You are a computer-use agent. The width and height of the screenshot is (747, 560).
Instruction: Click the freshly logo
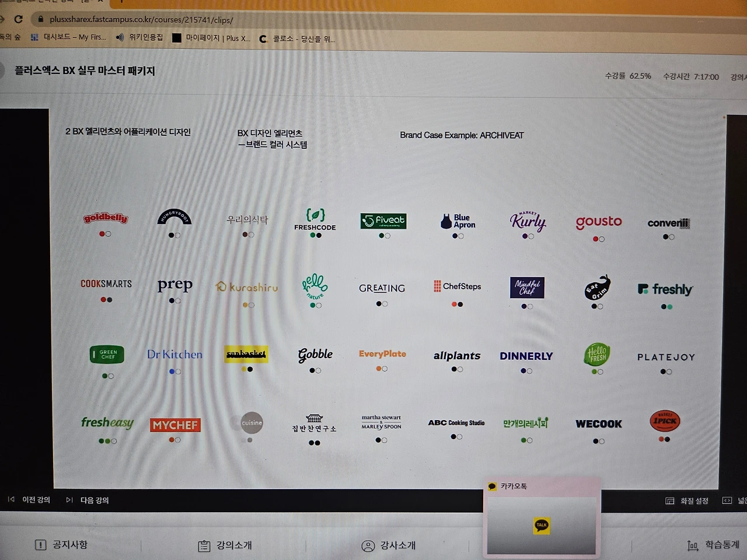665,289
